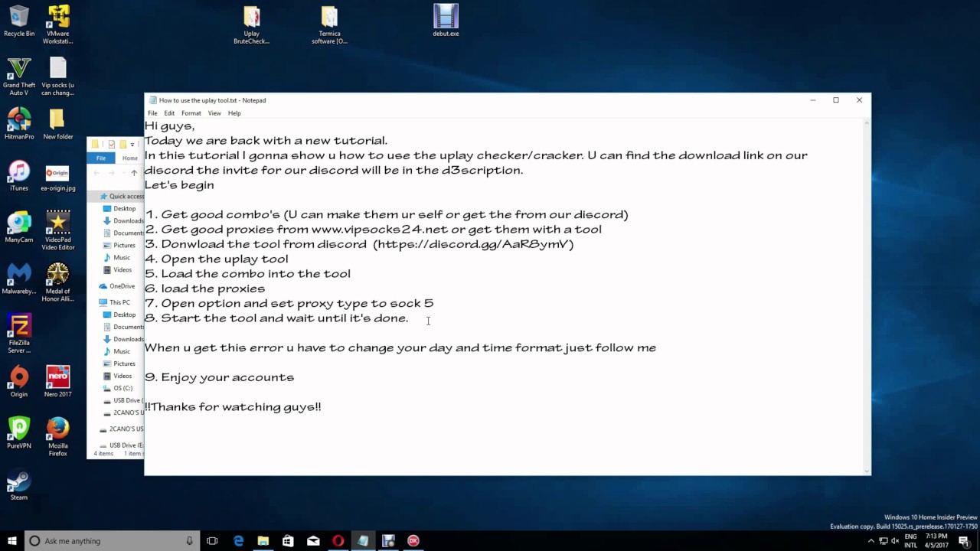Open the Action Center notifications
Screen dimensions: 980x551
(964, 541)
